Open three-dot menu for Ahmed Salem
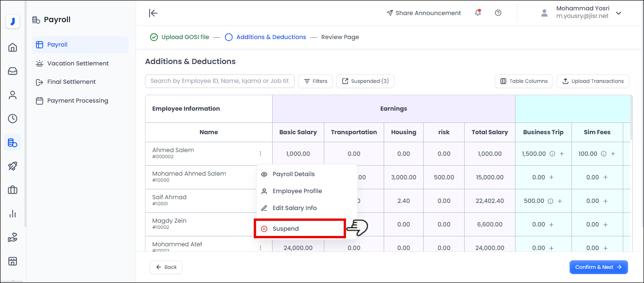This screenshot has width=644, height=283. [260, 154]
